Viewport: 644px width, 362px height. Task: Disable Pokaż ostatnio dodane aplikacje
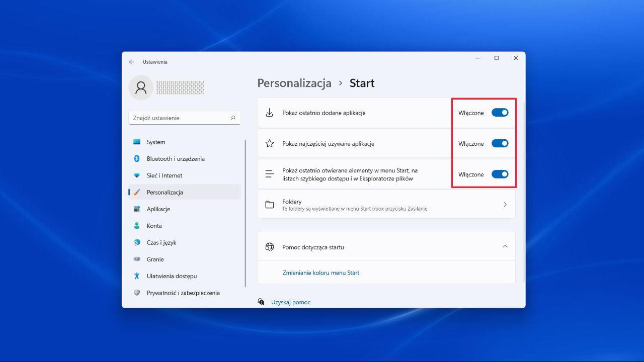500,113
